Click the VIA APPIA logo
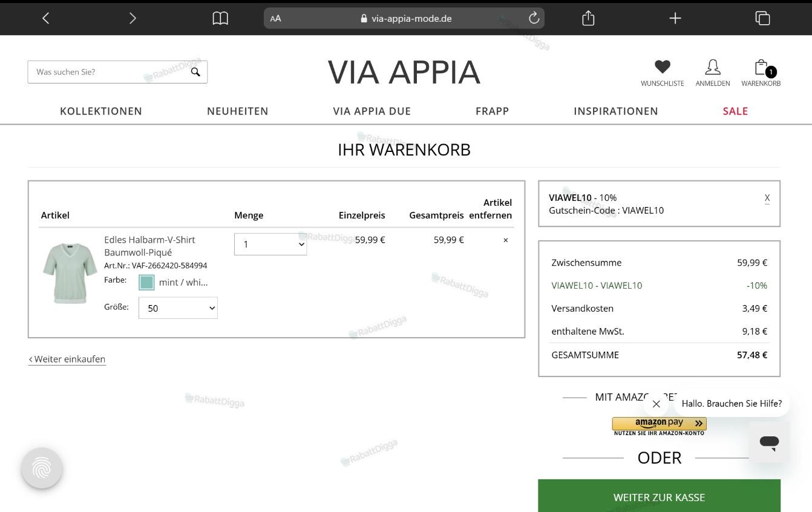This screenshot has width=812, height=512. pos(404,72)
